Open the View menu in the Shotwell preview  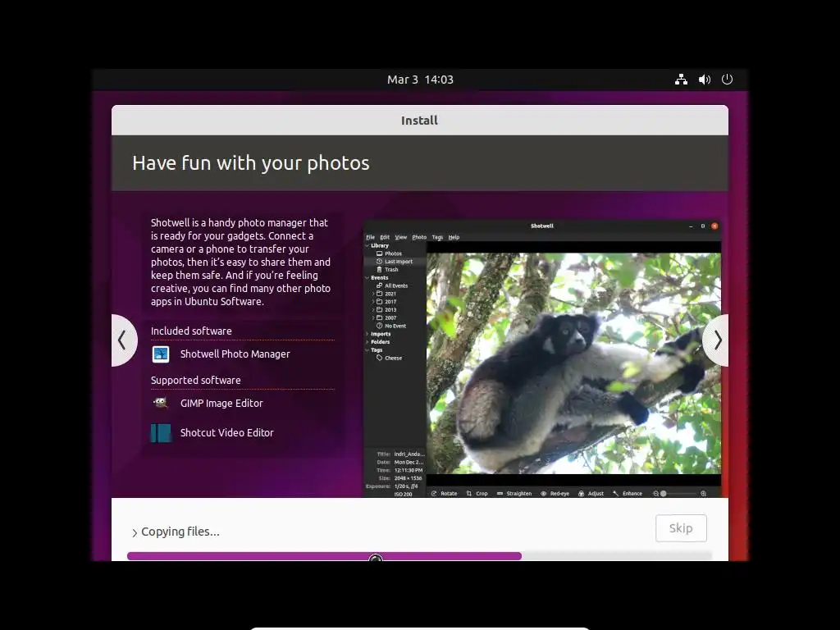(x=400, y=237)
